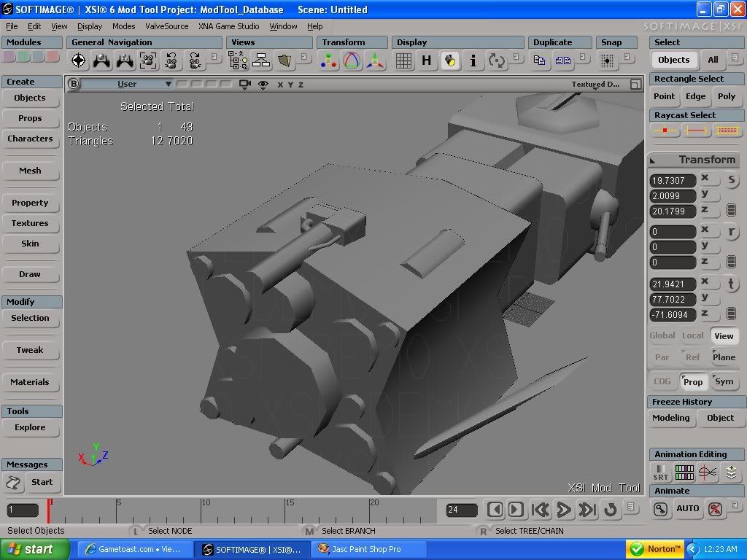Open the Rectangle Select tool header

(x=696, y=79)
